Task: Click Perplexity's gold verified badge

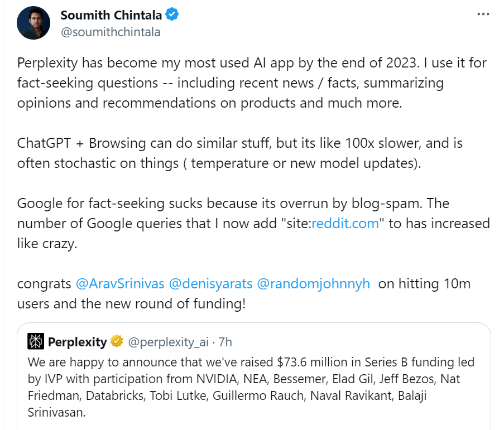Action: click(x=117, y=341)
